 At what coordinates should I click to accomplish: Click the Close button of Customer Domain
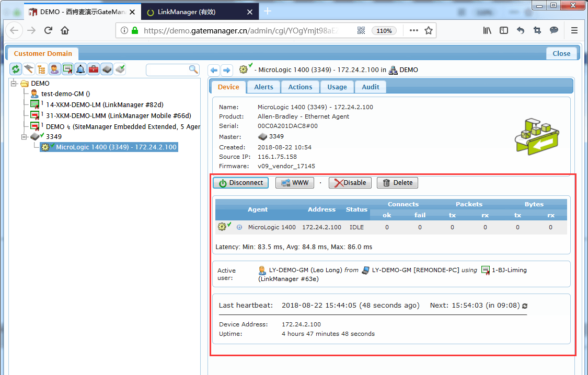point(561,54)
